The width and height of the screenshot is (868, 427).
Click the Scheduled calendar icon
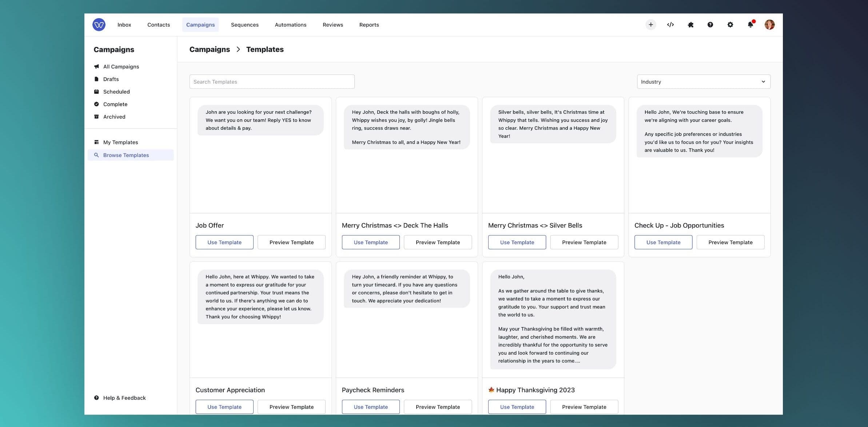pos(96,92)
